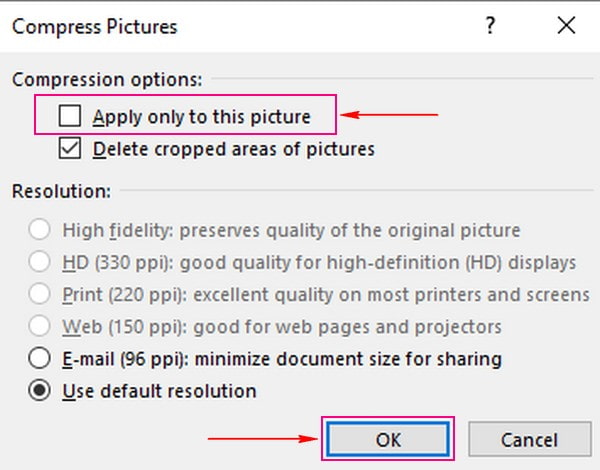Click the 'Apply only to this picture' label text
Image resolution: width=600 pixels, height=470 pixels.
[x=201, y=117]
